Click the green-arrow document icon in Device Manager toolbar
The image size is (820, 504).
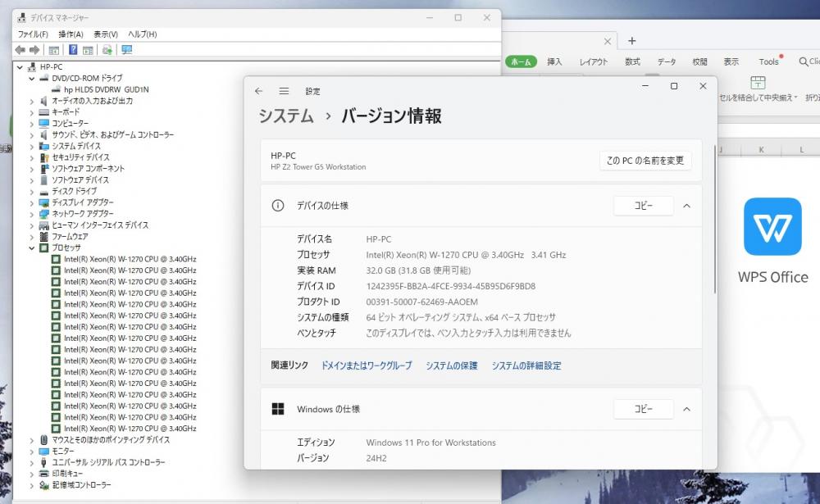(107, 50)
